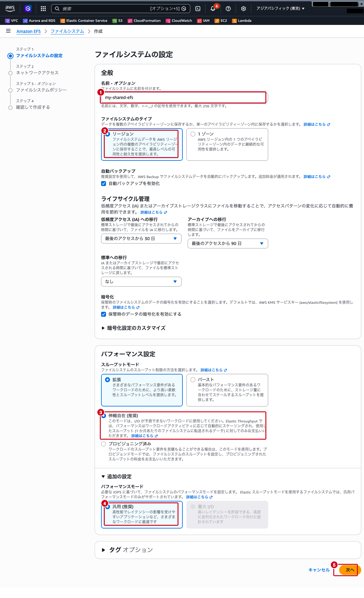This screenshot has width=364, height=598.
Task: Click the purple Amazon Q icon
Action: tap(28, 9)
